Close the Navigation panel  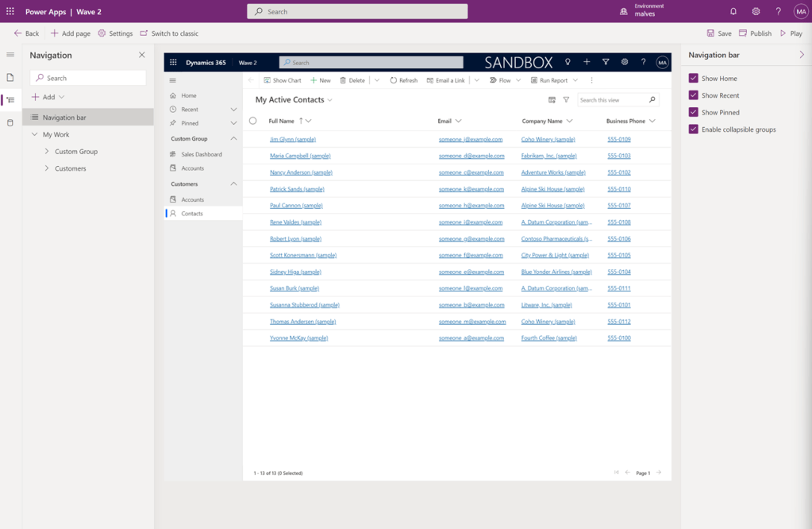(142, 56)
